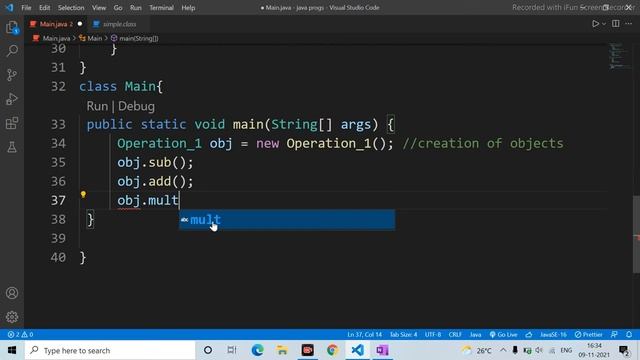This screenshot has width=640, height=360.
Task: Open the Extensions view
Action: pos(12,123)
